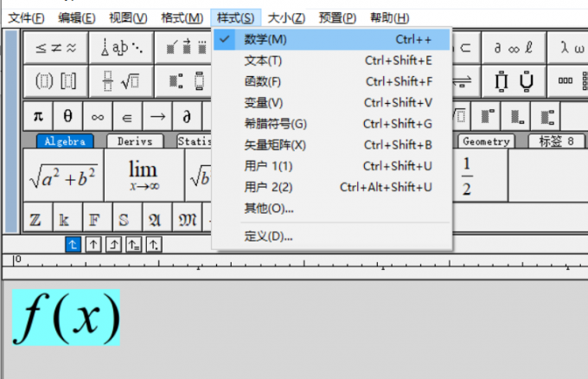Choose the checked 数学(M) style

click(332, 40)
